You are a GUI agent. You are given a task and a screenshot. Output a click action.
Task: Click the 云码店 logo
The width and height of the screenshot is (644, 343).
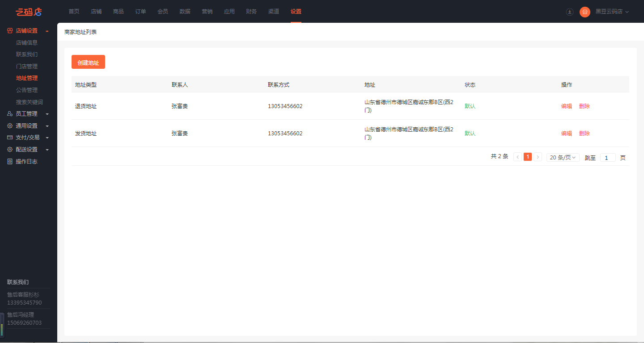pyautogui.click(x=29, y=12)
